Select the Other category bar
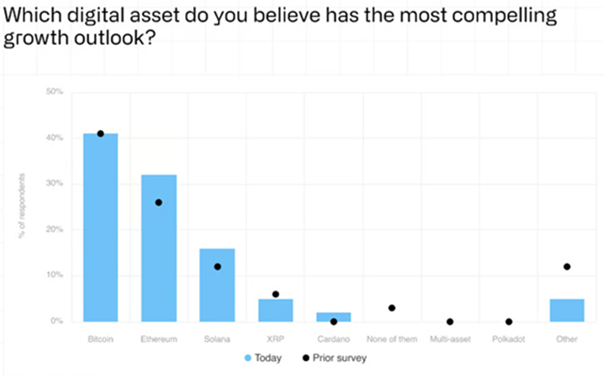The width and height of the screenshot is (603, 376). pyautogui.click(x=567, y=310)
